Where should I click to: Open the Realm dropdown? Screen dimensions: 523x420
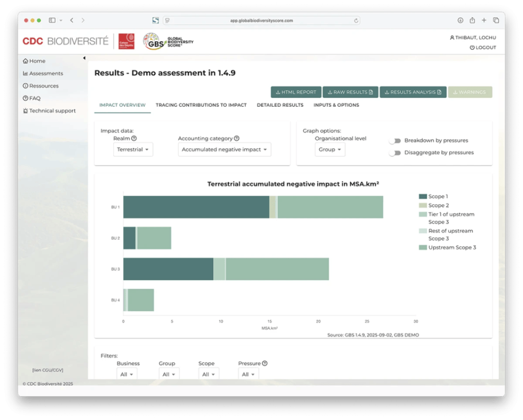[x=133, y=150]
